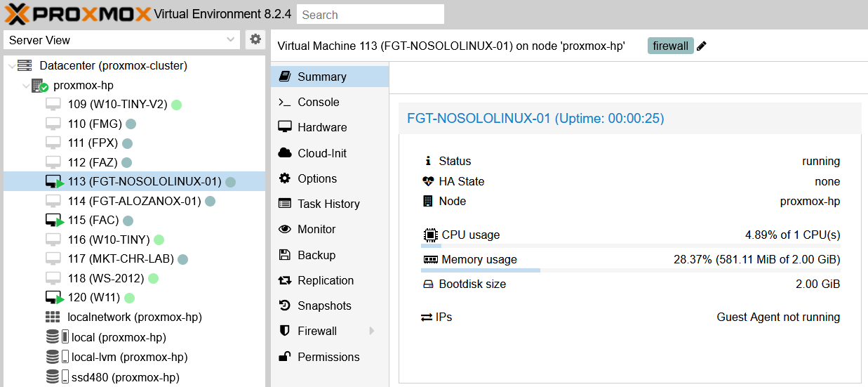Click the running monitor icon of VM 120

(x=54, y=298)
